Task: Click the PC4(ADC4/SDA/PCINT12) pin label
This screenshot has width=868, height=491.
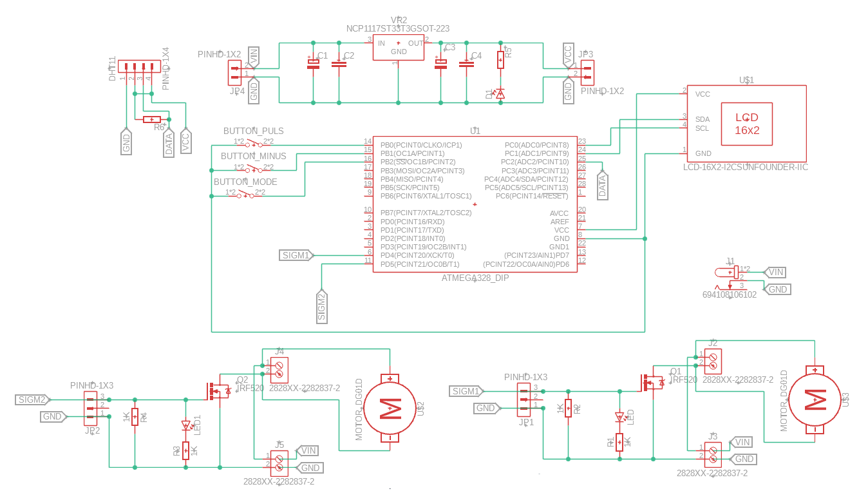Action: click(526, 178)
